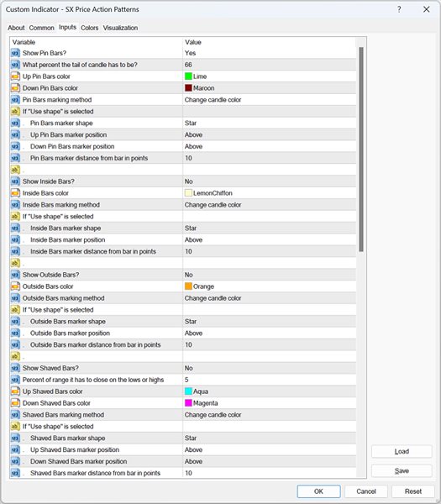
Task: Toggle Show Outside Bars? No value
Action: (x=270, y=275)
